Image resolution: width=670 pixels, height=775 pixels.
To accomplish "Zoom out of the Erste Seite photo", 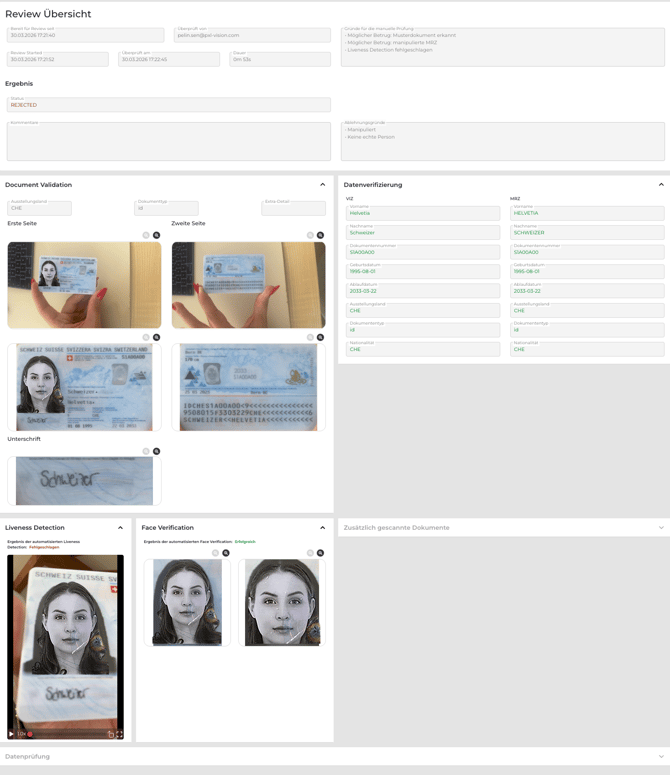I will click(x=146, y=235).
